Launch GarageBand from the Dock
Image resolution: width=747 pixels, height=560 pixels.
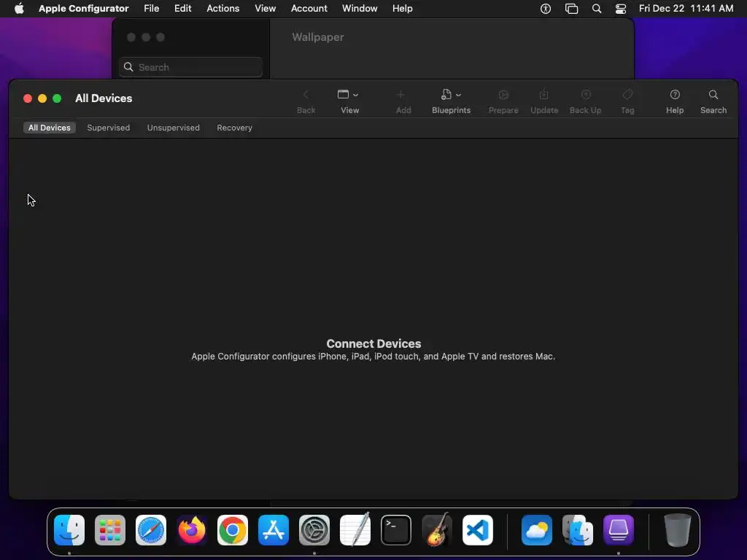point(437,530)
